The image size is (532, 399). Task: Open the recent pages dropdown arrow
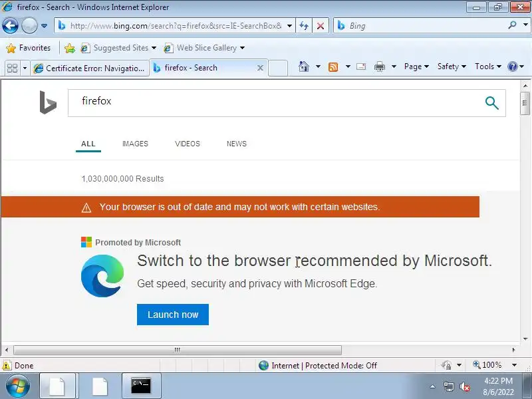pyautogui.click(x=44, y=26)
